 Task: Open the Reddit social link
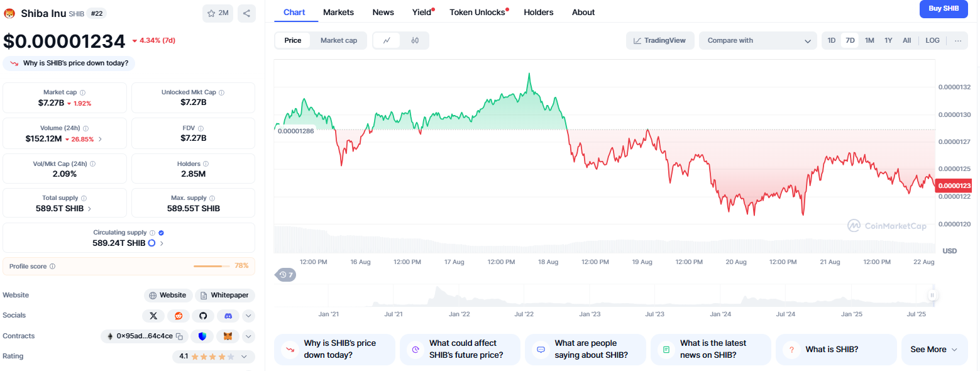tap(179, 316)
